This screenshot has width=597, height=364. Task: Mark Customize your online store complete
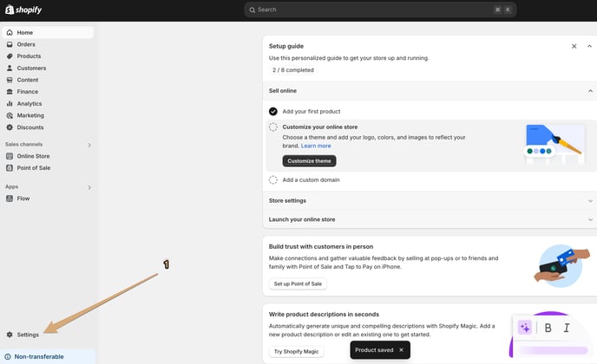[x=273, y=127]
